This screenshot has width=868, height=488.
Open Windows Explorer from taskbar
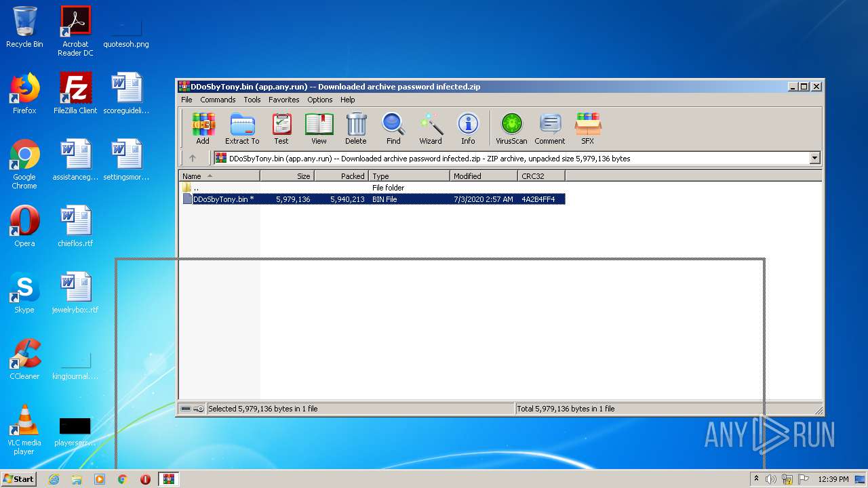[x=77, y=479]
